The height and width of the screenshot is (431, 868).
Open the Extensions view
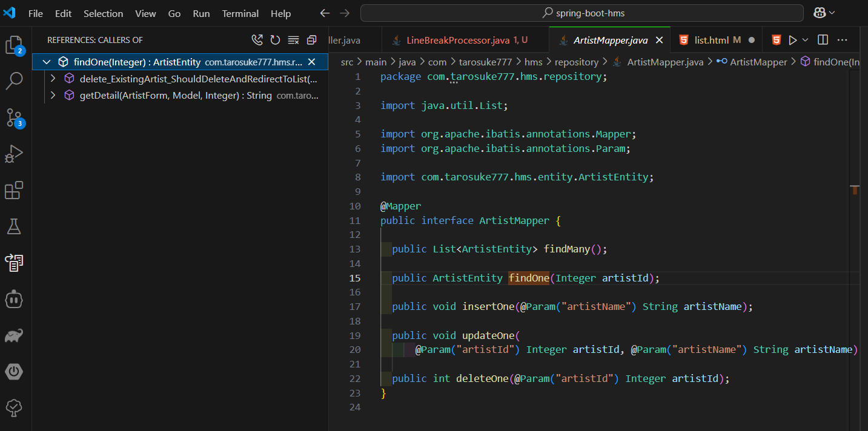pos(14,190)
